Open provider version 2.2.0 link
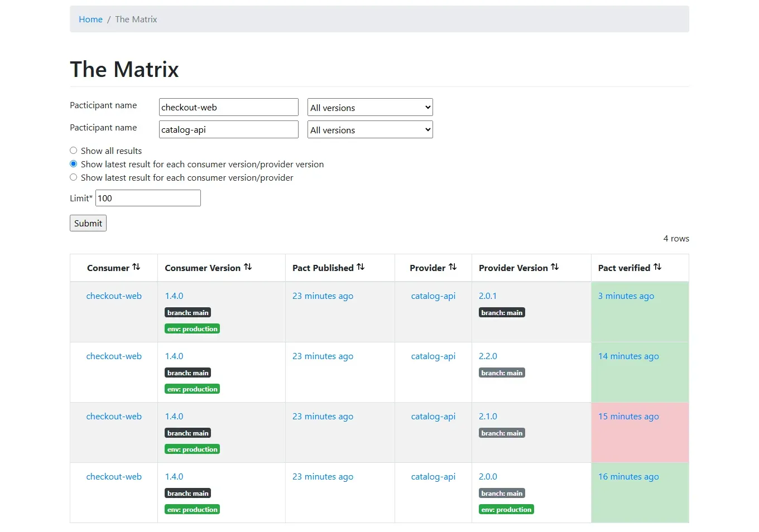 [488, 356]
